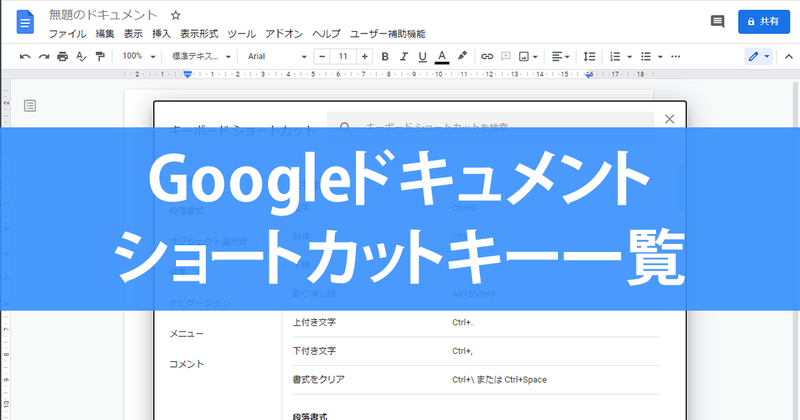Open the ツール menu
This screenshot has width=800, height=420.
[241, 34]
